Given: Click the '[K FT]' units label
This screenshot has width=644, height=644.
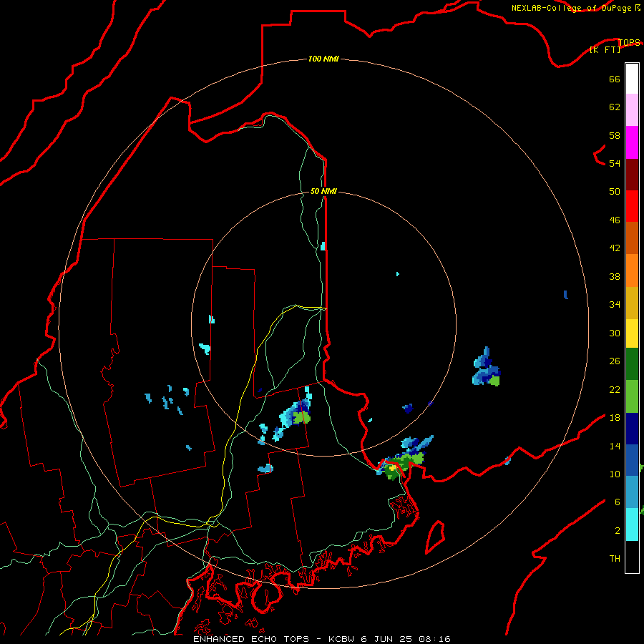Looking at the screenshot, I should click(605, 49).
